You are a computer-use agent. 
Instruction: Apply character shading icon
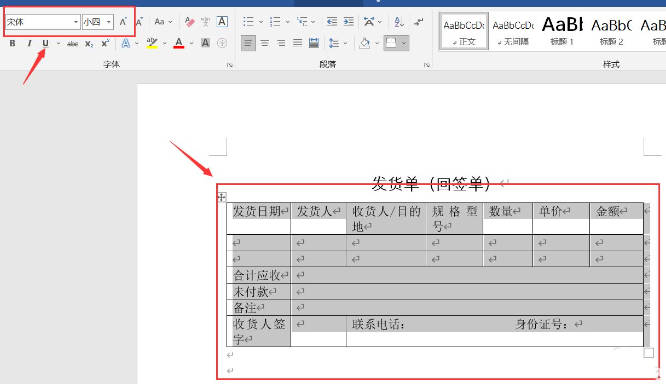point(206,43)
